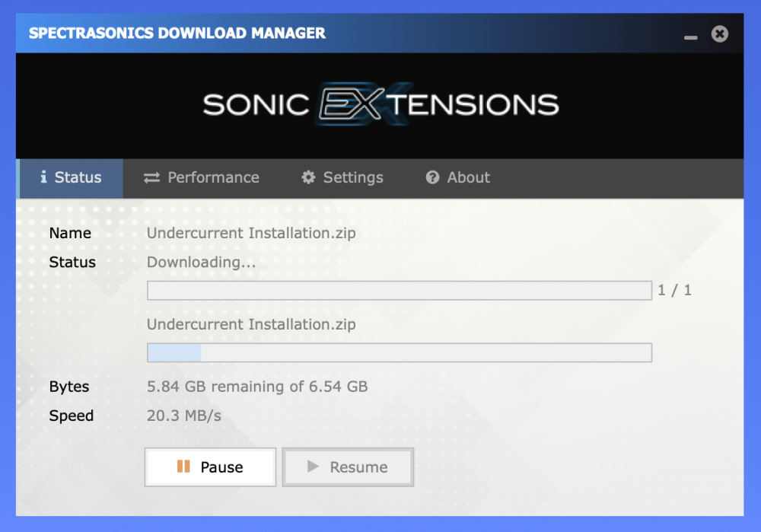Click the Spectrasonics Download Manager title text
This screenshot has height=532, width=761.
[177, 33]
